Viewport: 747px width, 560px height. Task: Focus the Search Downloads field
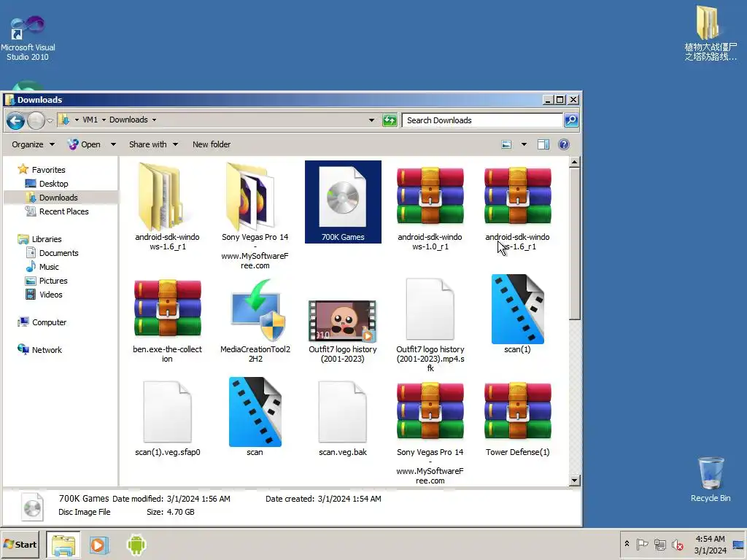482,120
